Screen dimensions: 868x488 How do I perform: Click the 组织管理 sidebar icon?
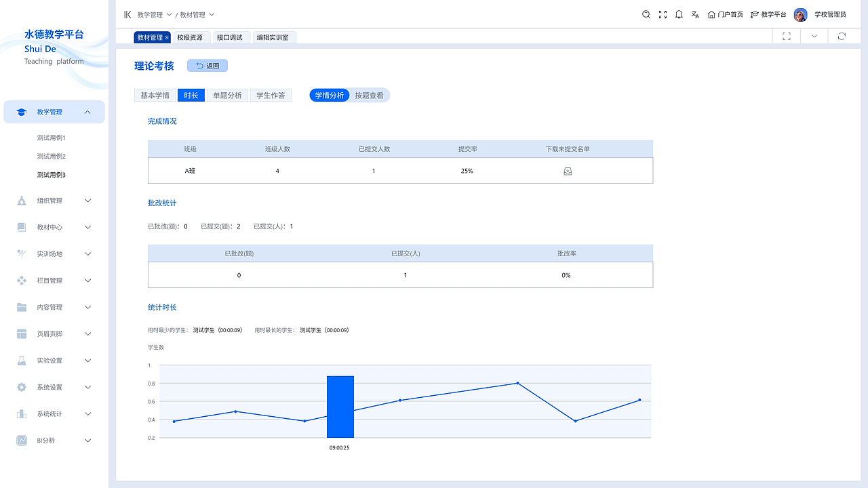(x=22, y=201)
